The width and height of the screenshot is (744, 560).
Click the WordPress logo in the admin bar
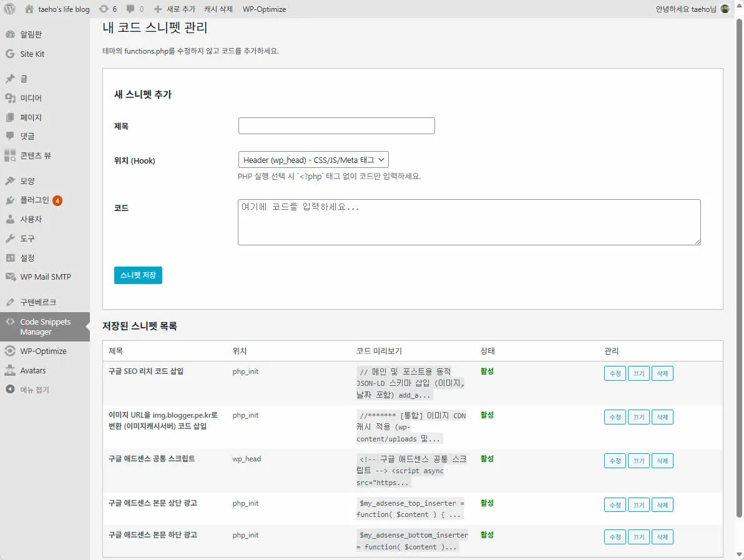[9, 9]
